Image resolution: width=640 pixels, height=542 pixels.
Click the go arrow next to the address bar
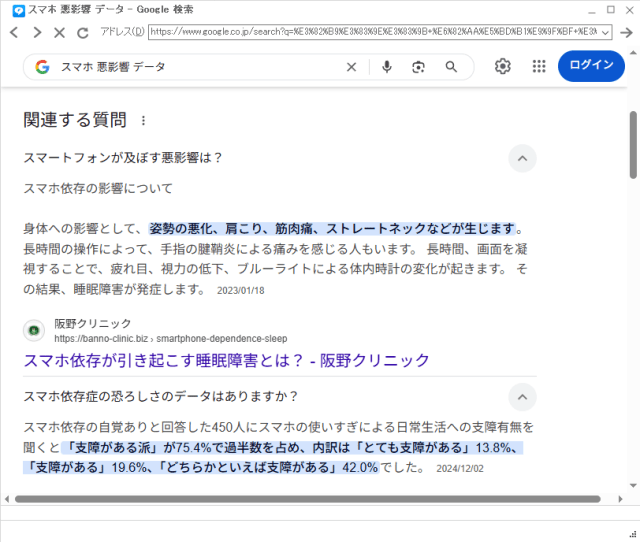tap(626, 32)
